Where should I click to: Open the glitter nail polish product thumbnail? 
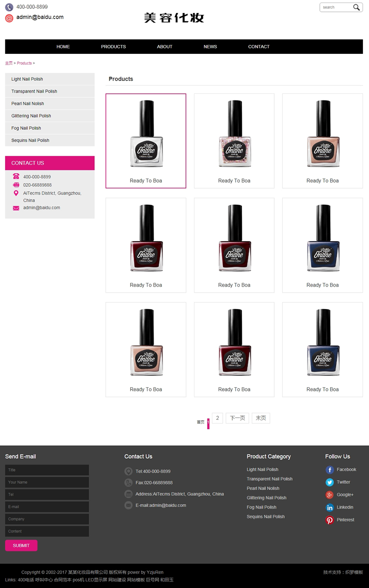pos(234,141)
